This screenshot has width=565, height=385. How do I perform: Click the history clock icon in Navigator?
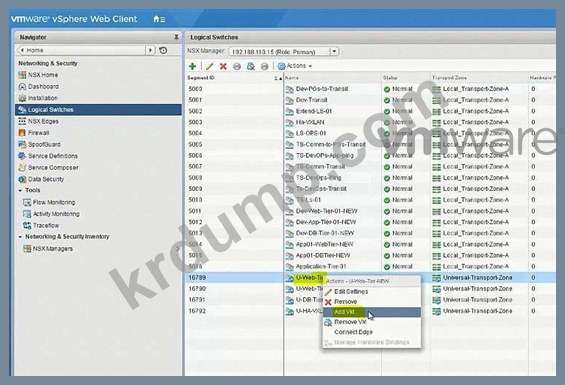[163, 50]
